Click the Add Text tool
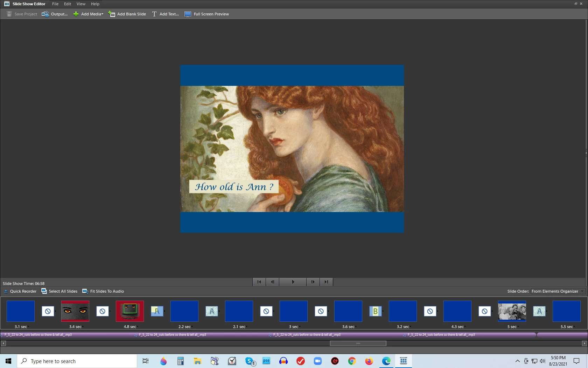Screen dimensions: 588x368 165,14
